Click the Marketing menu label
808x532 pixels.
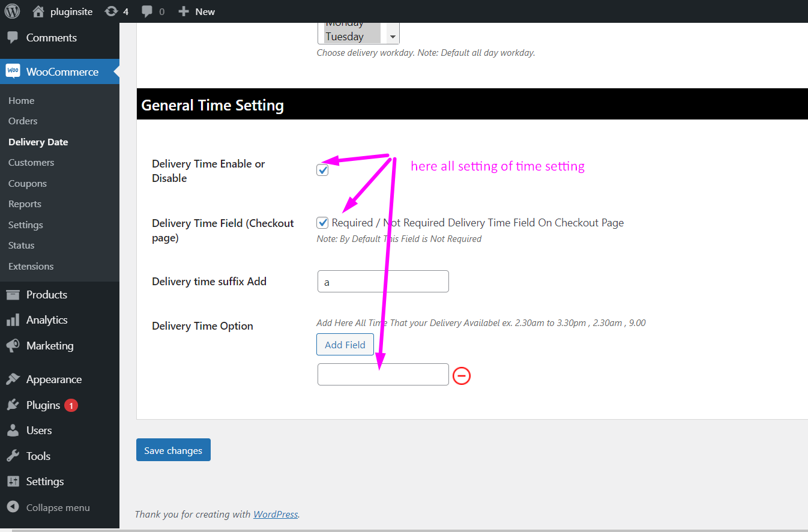pos(50,346)
